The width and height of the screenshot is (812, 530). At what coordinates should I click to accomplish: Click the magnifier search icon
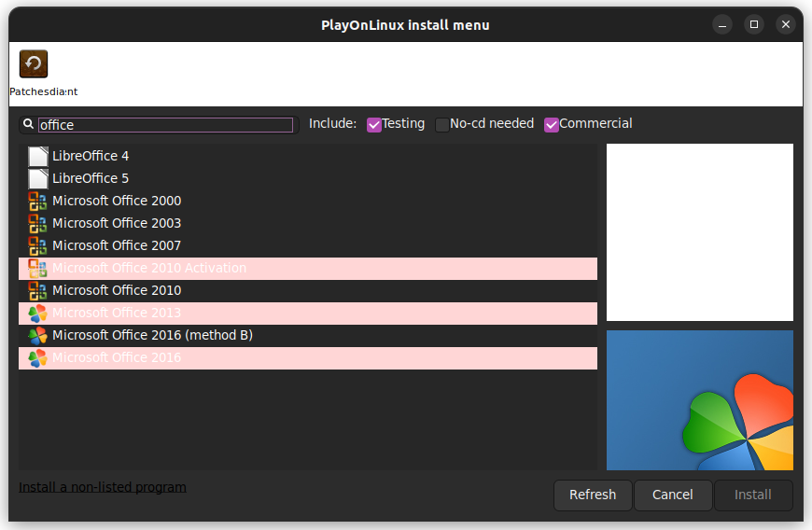29,124
